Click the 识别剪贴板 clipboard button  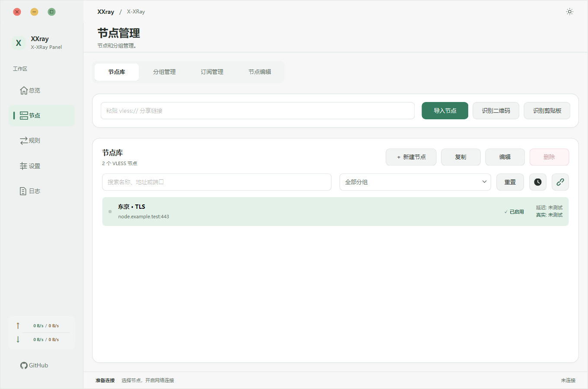547,111
